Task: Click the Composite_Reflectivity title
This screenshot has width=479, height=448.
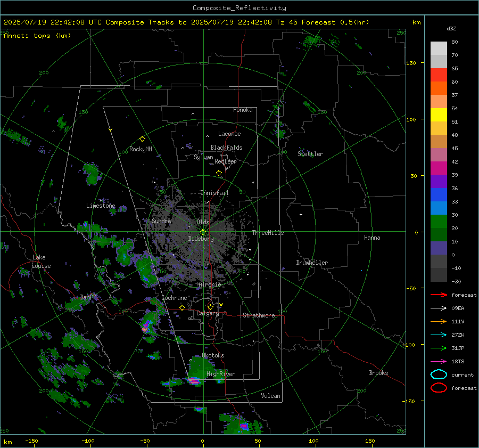Action: [239, 8]
